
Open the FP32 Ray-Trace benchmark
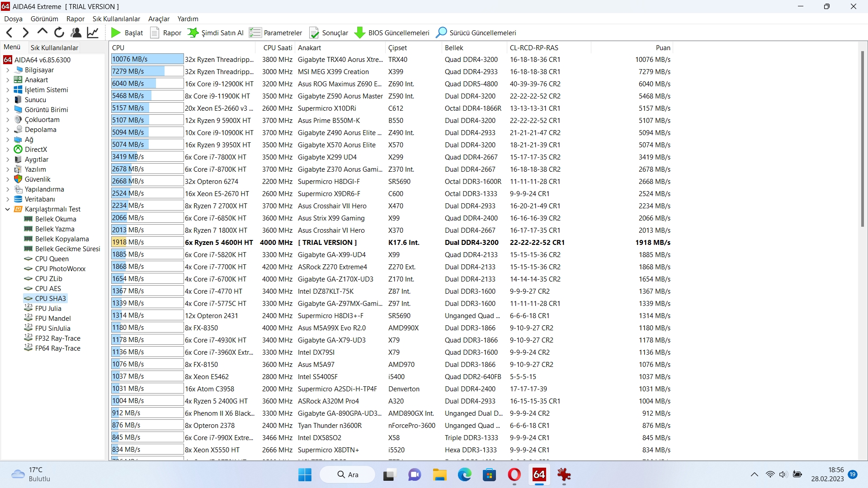52,338
